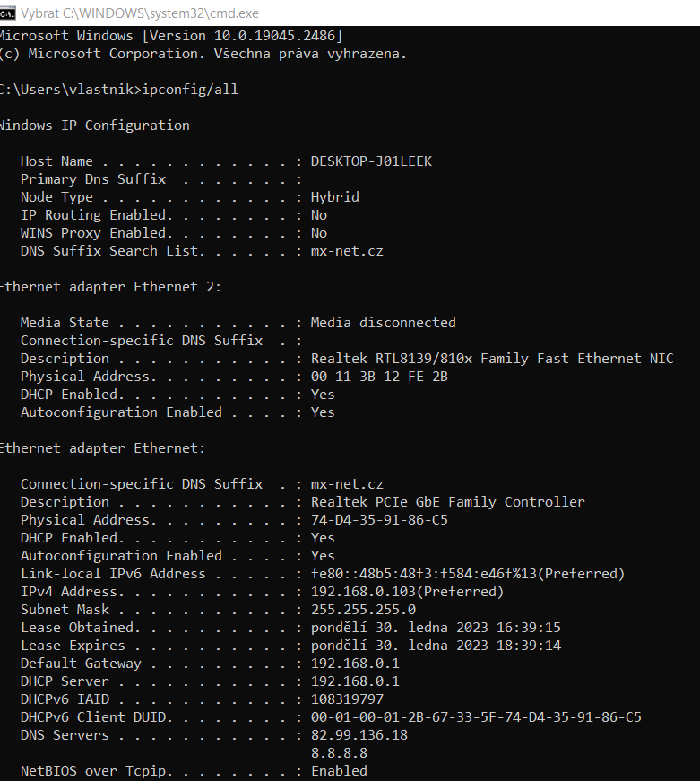The width and height of the screenshot is (700, 781).
Task: Click the DHCPv6 IAID number 108319797
Action: (x=347, y=699)
